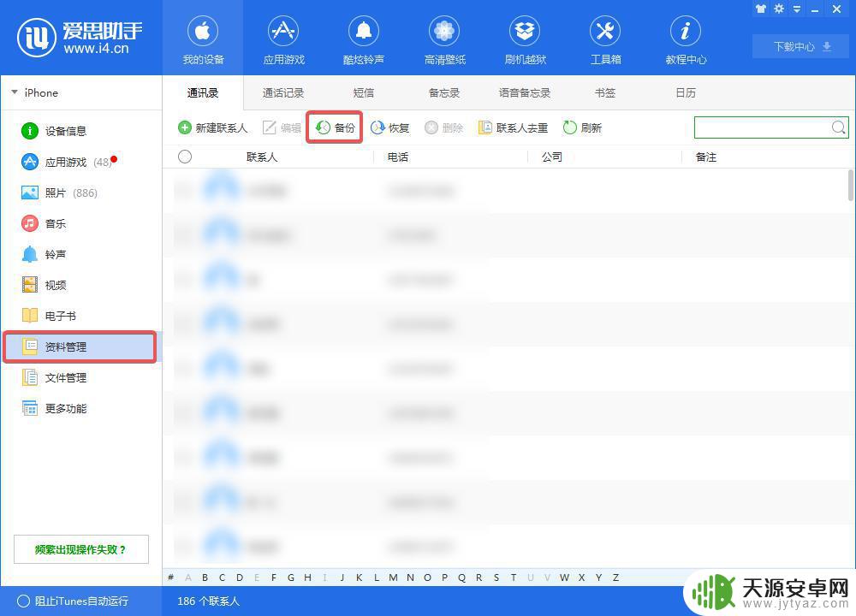Open the 应用游戏 top section
The width and height of the screenshot is (856, 616).
point(283,38)
